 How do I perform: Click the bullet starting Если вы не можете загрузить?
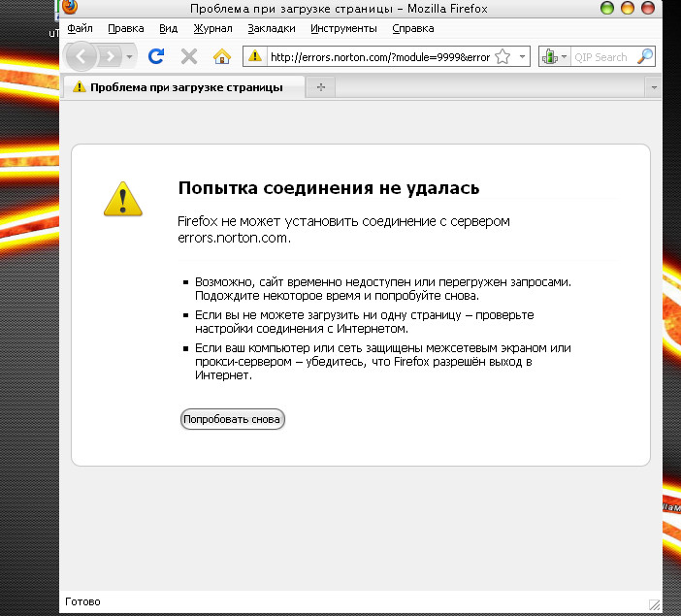[365, 322]
